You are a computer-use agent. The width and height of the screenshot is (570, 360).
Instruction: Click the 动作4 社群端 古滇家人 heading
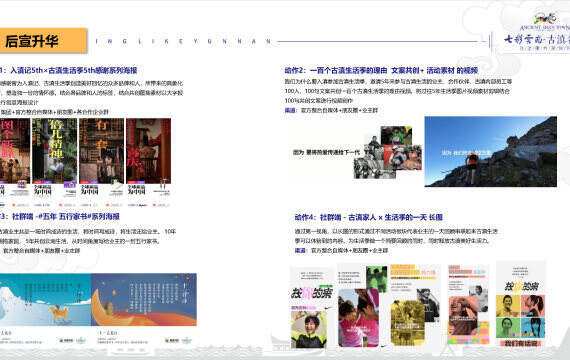click(369, 217)
